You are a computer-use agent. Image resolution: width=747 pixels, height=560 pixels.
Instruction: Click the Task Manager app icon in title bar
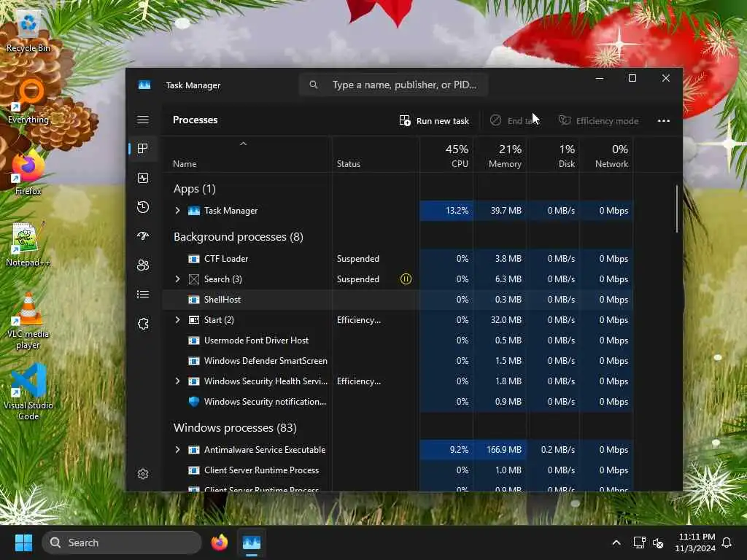[x=144, y=85]
